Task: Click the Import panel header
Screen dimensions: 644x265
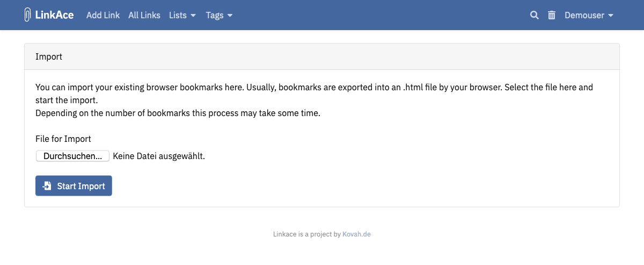Action: click(x=322, y=56)
